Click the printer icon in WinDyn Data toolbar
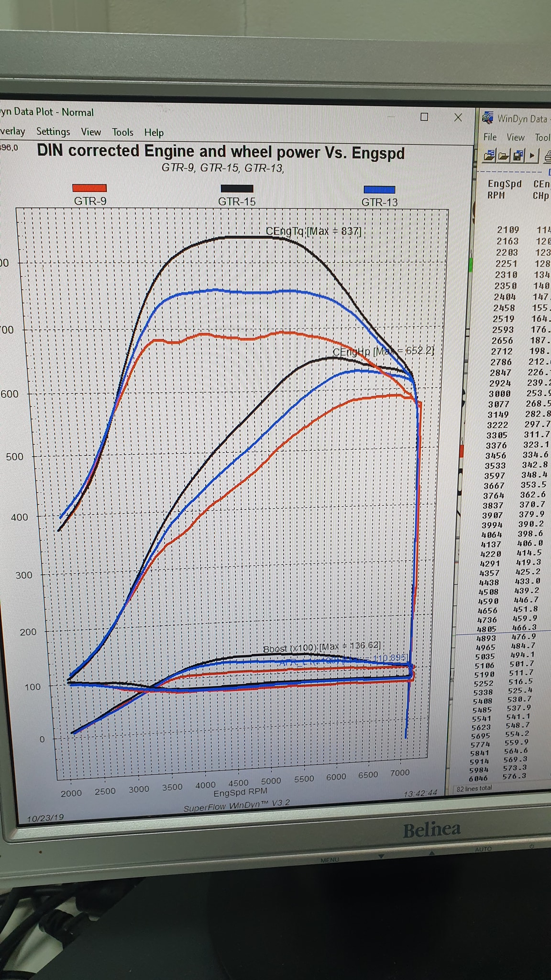This screenshot has width=551, height=980. tap(548, 156)
